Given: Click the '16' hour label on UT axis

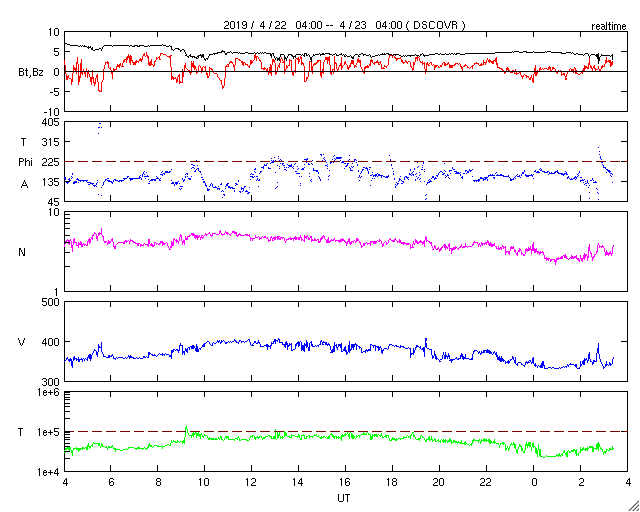Looking at the screenshot, I should pyautogui.click(x=345, y=483).
